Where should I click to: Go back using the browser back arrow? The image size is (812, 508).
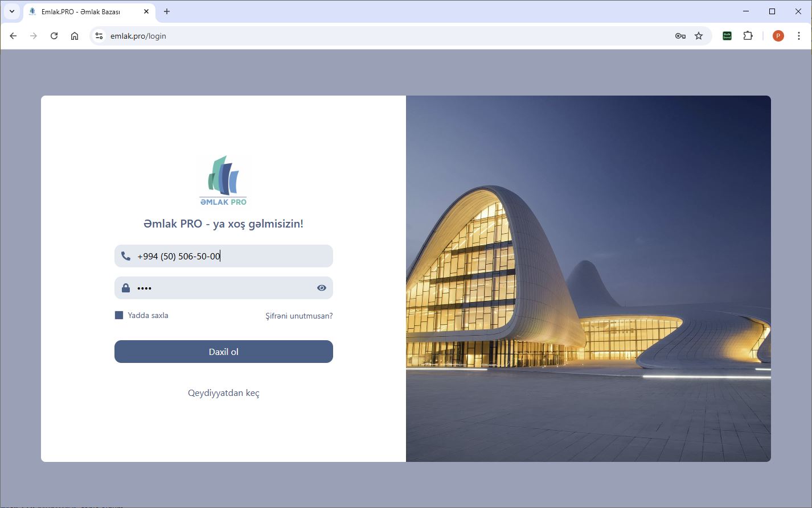tap(13, 36)
